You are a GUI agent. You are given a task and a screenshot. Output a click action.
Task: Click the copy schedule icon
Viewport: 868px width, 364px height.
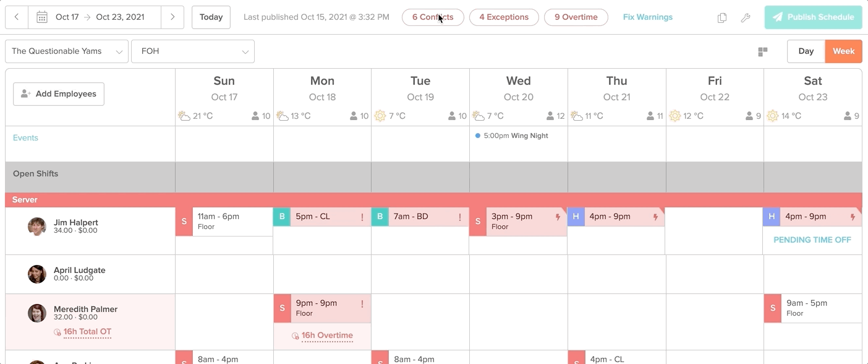[x=721, y=18]
